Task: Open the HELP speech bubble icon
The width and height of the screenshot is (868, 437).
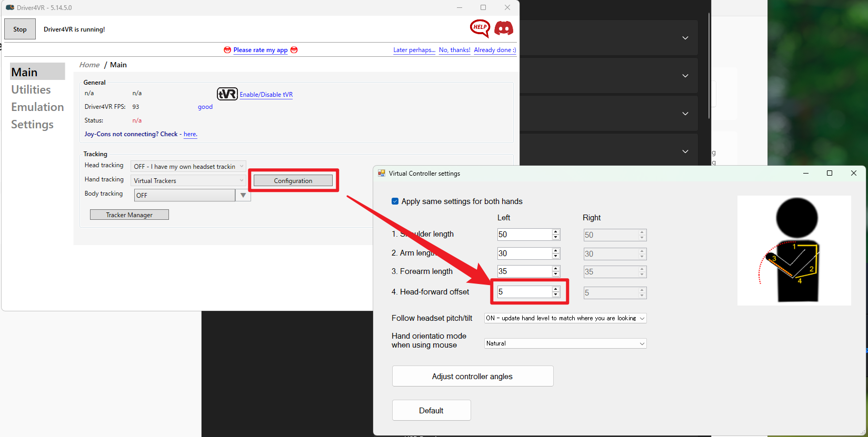Action: 480,28
